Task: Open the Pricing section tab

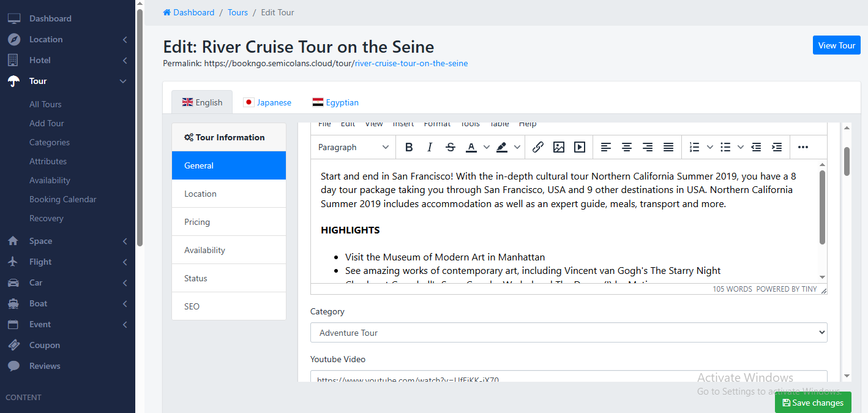Action: click(229, 222)
